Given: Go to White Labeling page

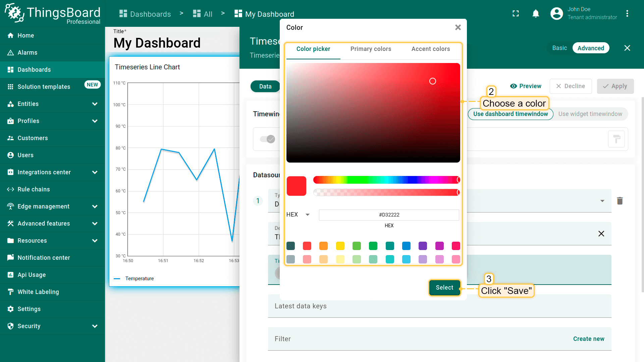Looking at the screenshot, I should point(38,292).
